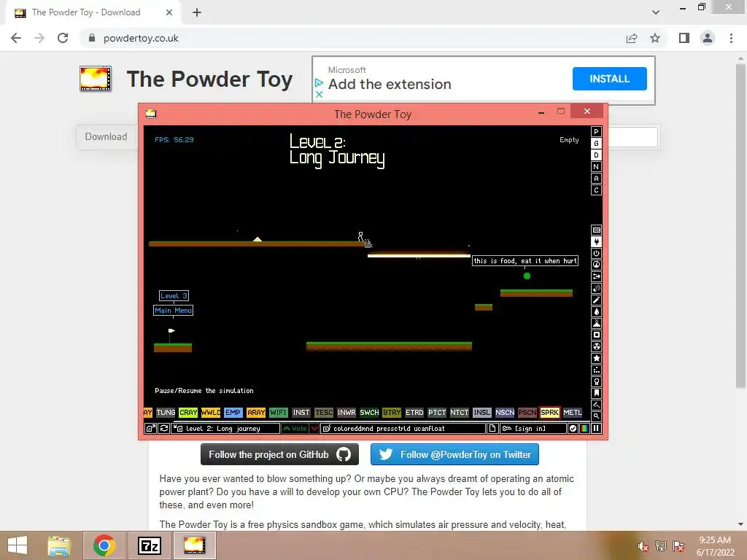747x560 pixels.
Task: Open the Sensors category gauge icon
Action: [x=596, y=265]
